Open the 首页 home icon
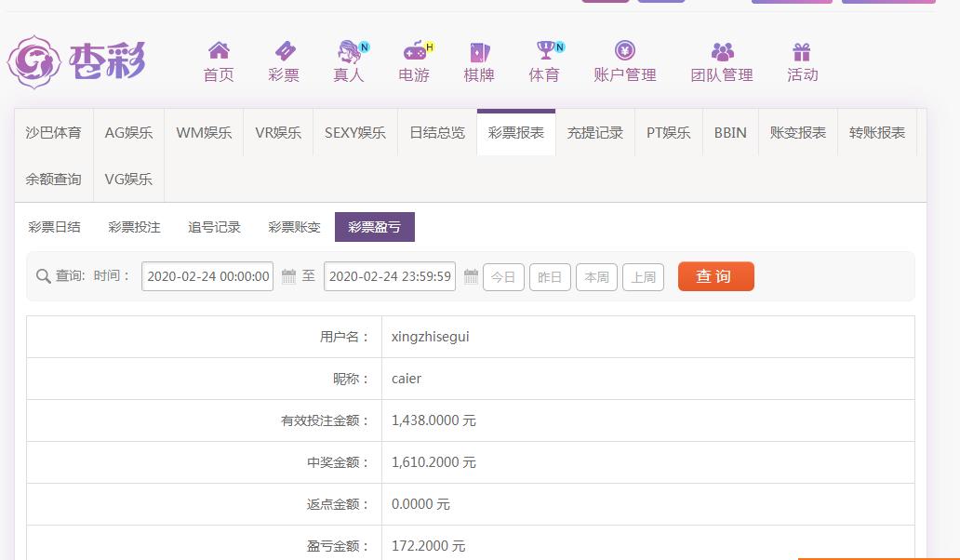This screenshot has height=560, width=960. pos(219,51)
